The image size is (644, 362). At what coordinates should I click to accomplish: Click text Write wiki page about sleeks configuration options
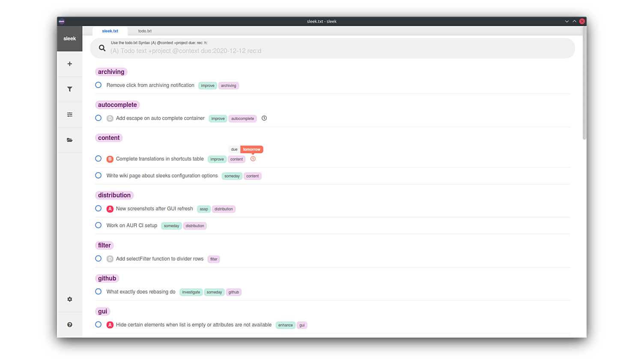(162, 175)
